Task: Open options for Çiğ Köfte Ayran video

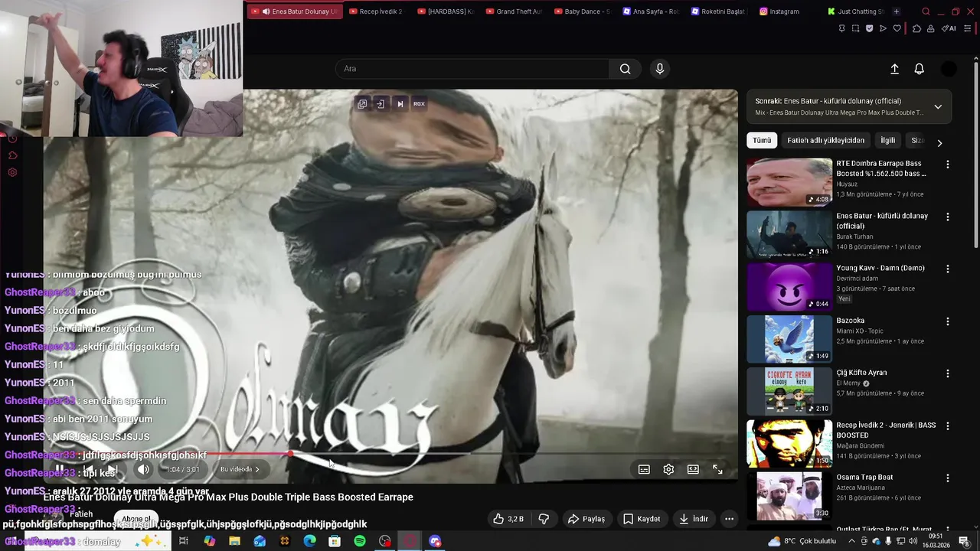Action: pos(948,373)
